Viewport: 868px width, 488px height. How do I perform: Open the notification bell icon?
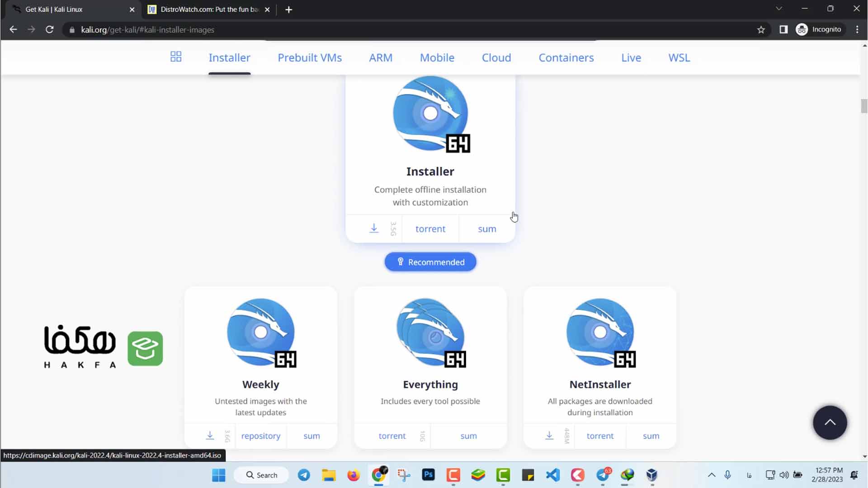pyautogui.click(x=854, y=475)
